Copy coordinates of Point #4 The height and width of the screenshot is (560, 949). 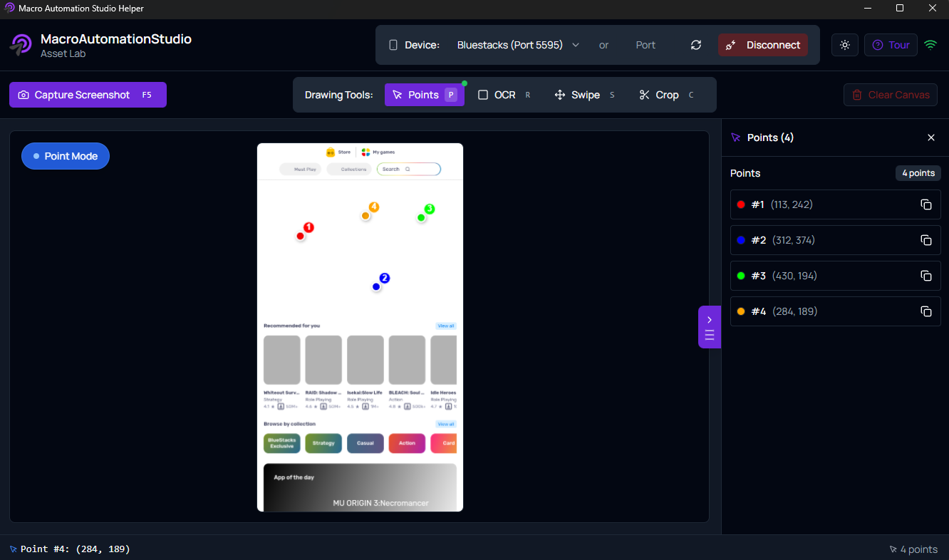pos(926,311)
